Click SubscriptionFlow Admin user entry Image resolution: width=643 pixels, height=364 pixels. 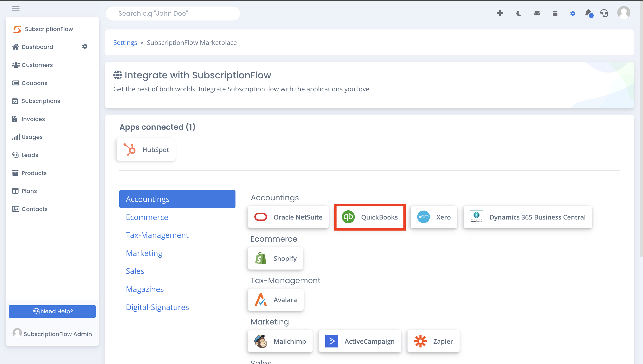(52, 333)
